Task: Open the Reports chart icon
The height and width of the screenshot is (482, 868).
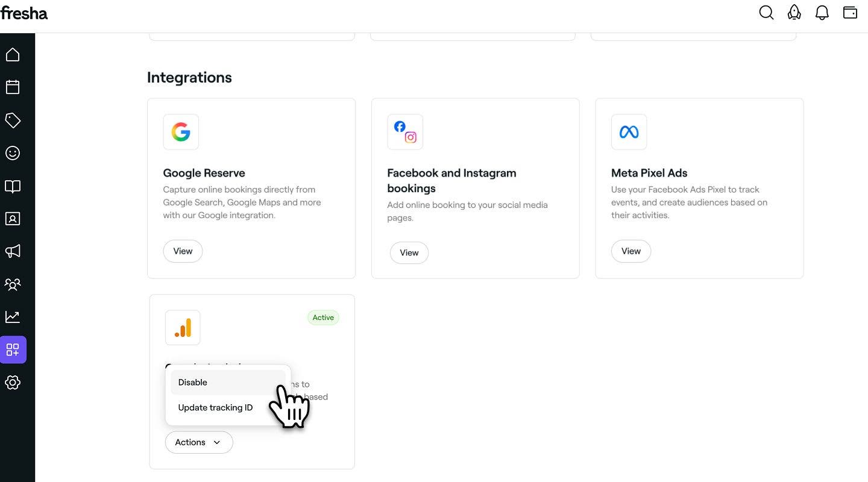Action: [x=13, y=316]
